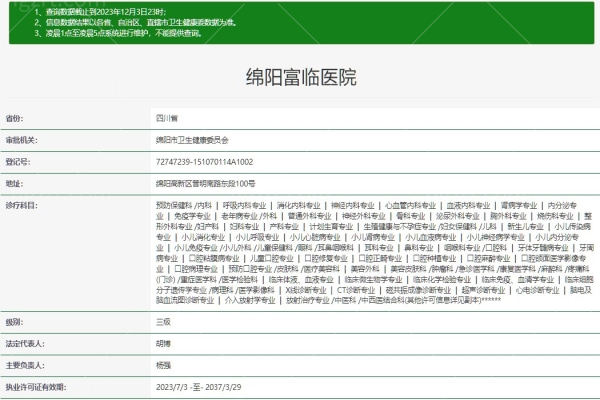This screenshot has width=600, height=400.
Task: Click the 小儿神经病学专业 entry
Action: [496, 237]
